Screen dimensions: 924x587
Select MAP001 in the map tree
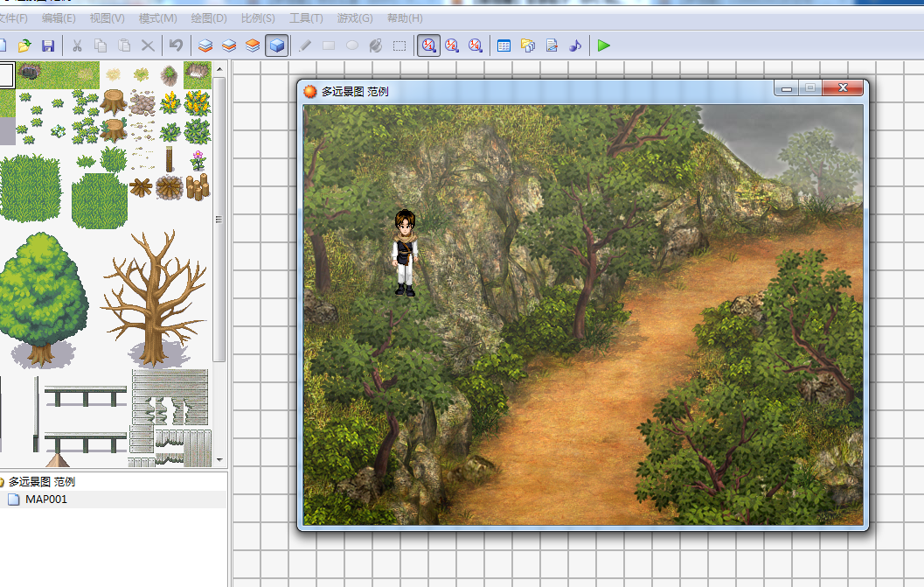[46, 500]
